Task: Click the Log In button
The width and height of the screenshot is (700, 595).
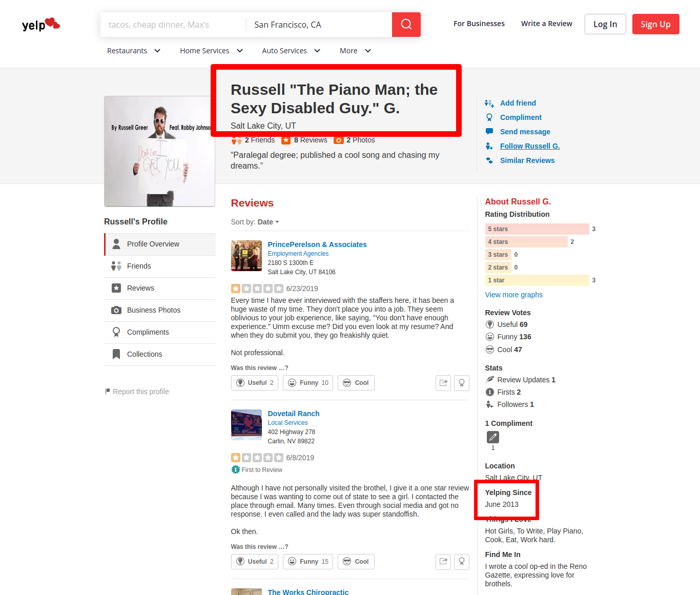Action: [x=605, y=24]
